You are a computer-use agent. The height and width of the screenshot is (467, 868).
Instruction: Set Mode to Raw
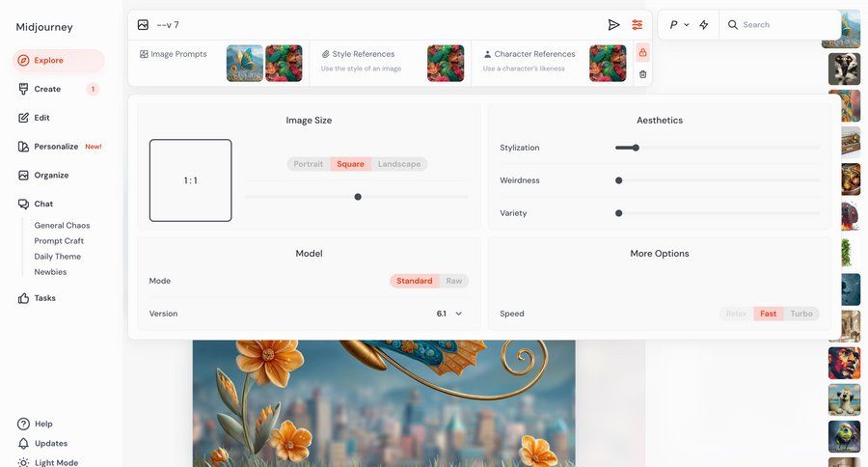(454, 281)
